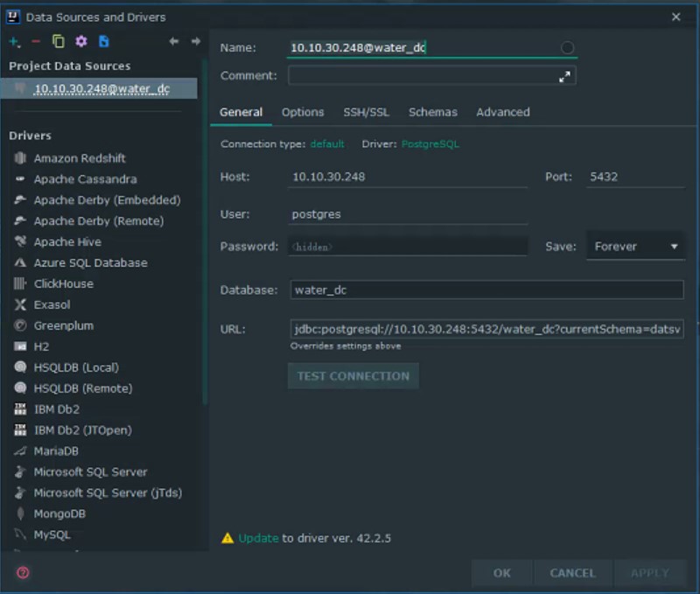Click the Update driver link
700x594 pixels.
click(x=258, y=538)
